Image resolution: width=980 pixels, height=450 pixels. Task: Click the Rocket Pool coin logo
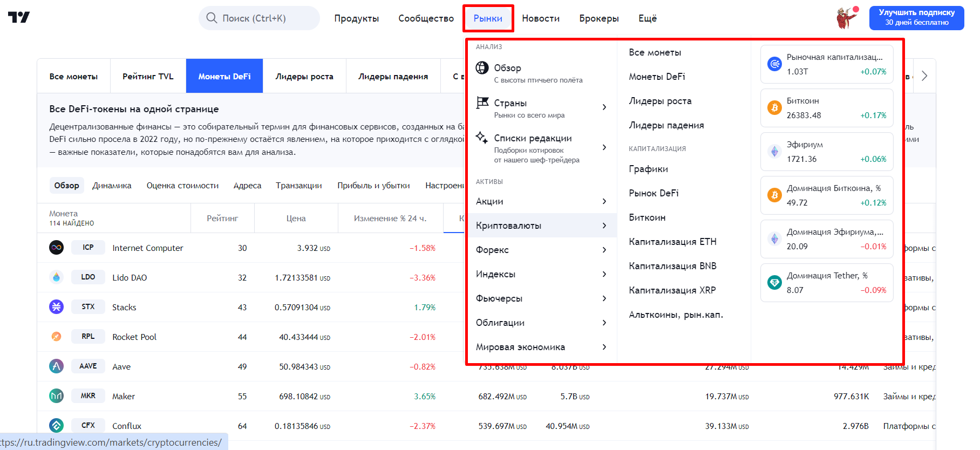(56, 337)
